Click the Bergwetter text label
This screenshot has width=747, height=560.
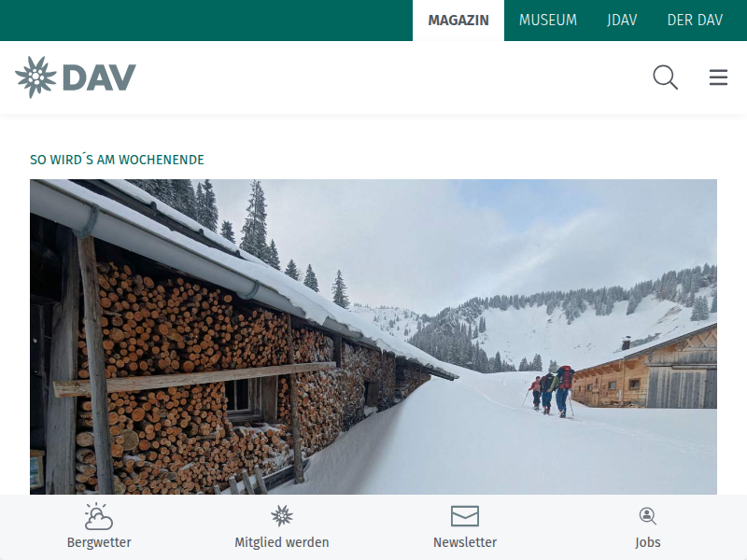click(x=99, y=542)
